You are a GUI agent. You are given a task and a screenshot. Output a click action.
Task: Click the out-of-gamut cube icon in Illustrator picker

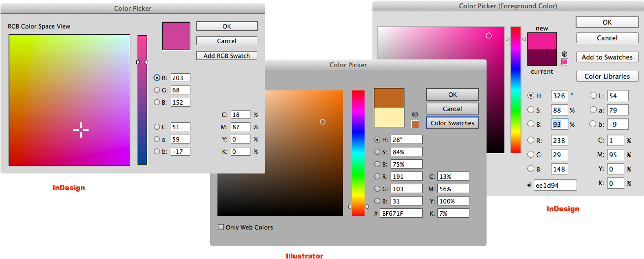coord(415,114)
